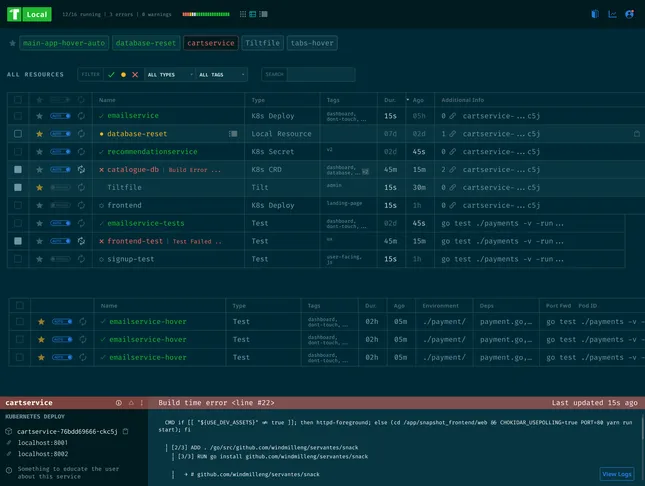This screenshot has height=486, width=645.
Task: Select all resources header checkbox
Action: click(x=18, y=100)
